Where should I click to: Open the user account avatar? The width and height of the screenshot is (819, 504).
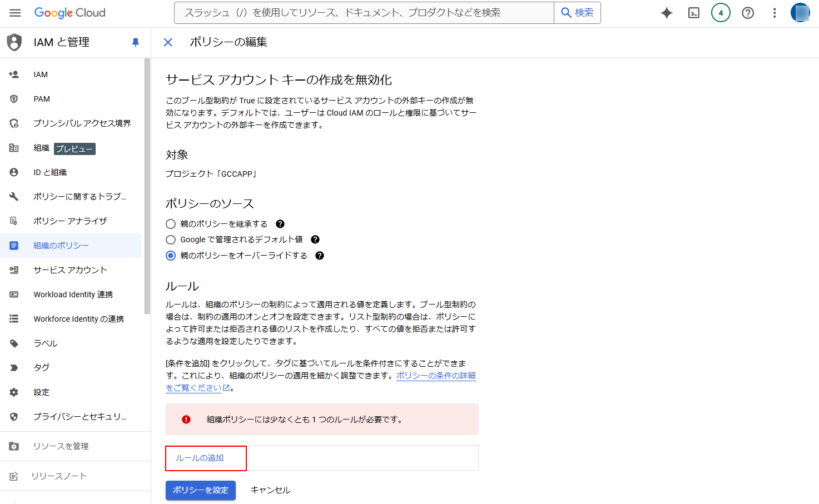(x=800, y=13)
